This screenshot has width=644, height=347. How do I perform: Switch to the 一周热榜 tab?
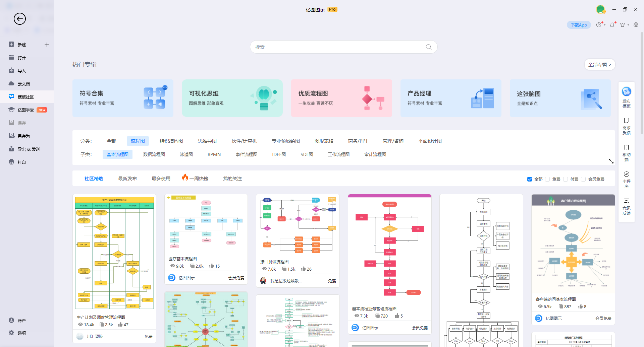pos(199,178)
